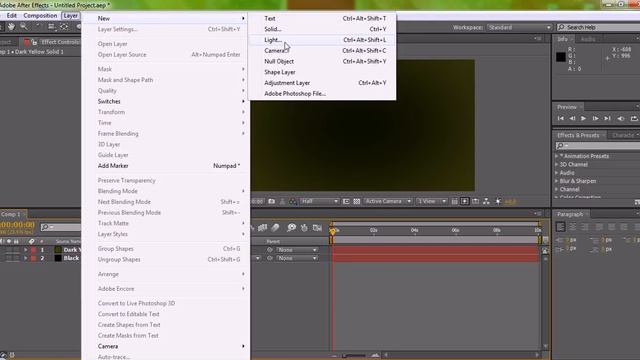The width and height of the screenshot is (640, 360).
Task: Select right-align text in Paragraph panel
Action: click(x=585, y=227)
